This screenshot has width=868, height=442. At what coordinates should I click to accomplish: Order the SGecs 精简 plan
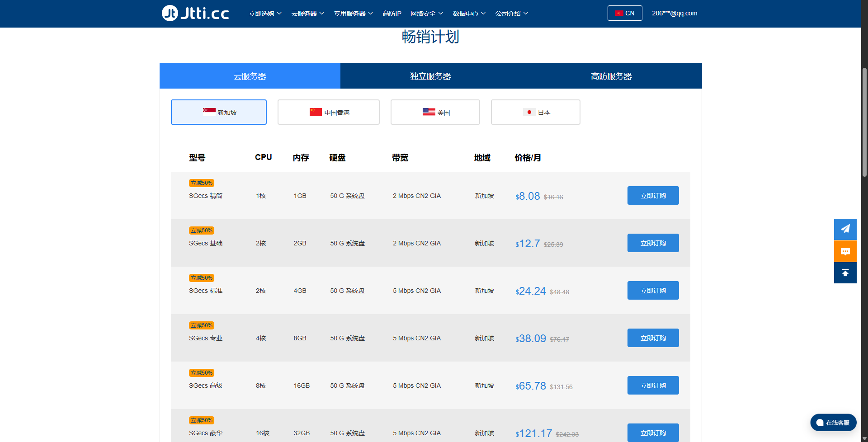(x=653, y=196)
